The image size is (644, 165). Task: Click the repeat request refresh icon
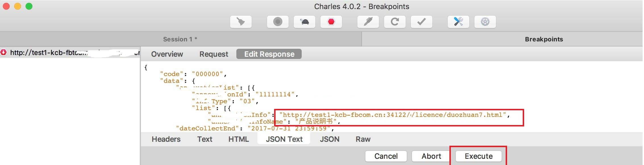click(395, 22)
